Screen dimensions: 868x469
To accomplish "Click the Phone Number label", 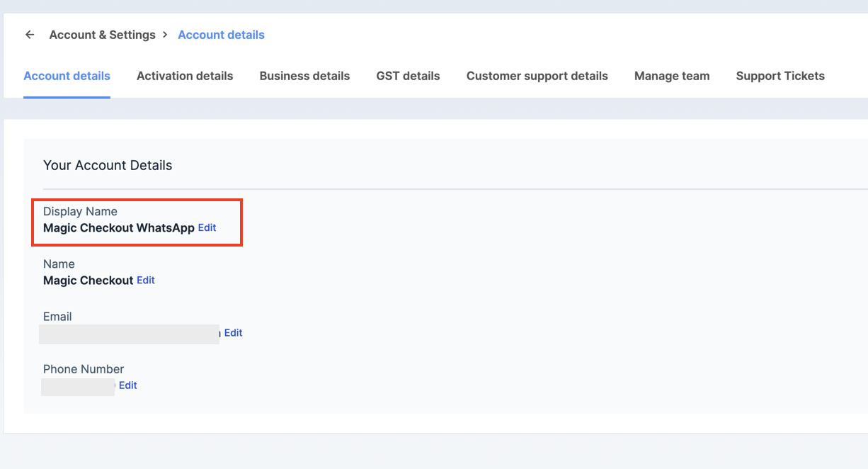I will point(84,368).
